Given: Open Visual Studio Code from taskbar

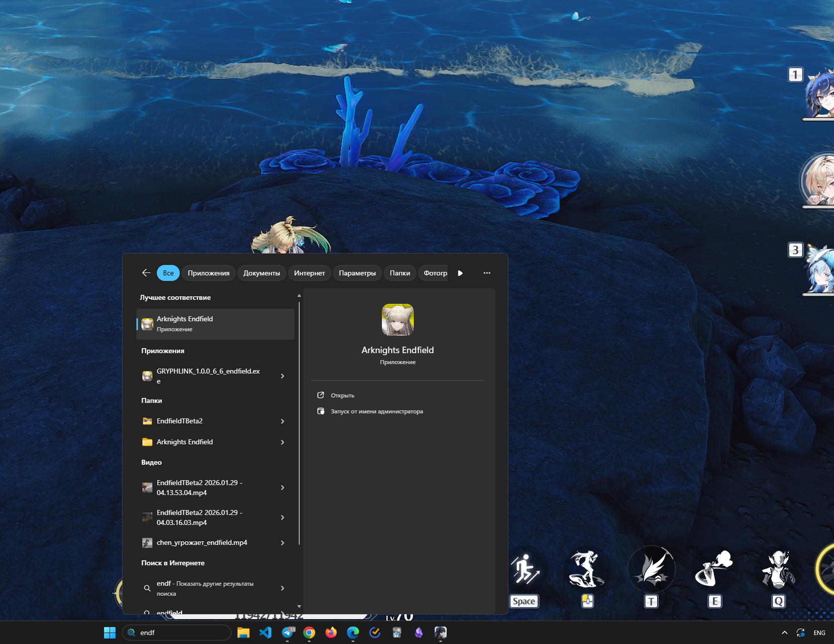Looking at the screenshot, I should point(265,633).
